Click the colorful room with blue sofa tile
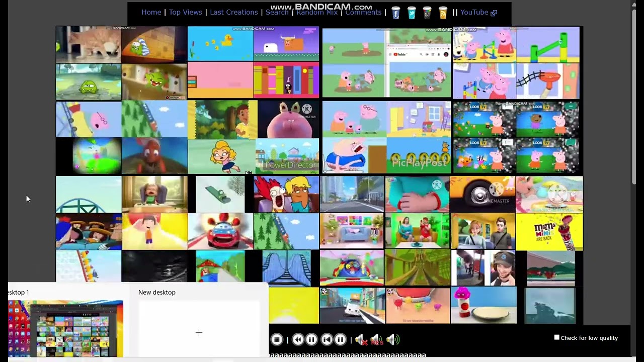Image resolution: width=644 pixels, height=362 pixels. (352, 231)
